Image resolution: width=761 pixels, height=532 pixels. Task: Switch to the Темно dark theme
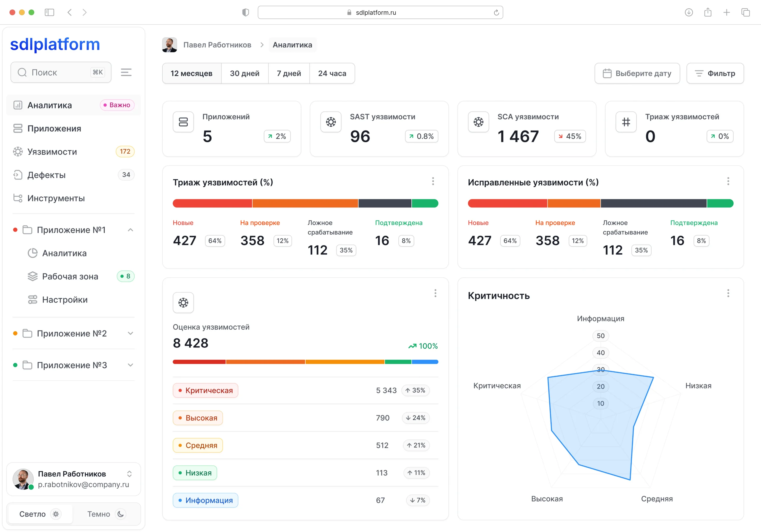106,514
